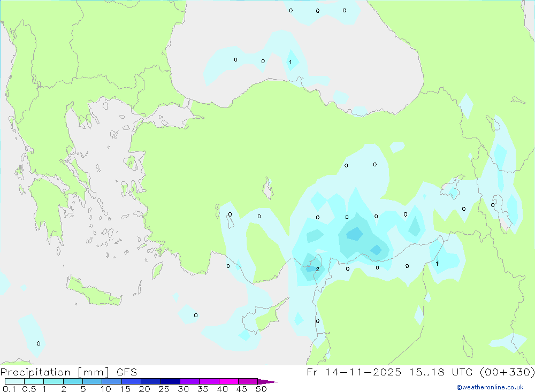Screen dimensions: 535x392
Task: Select the 40–45 mm magenta legend swatch
Action: point(228,381)
